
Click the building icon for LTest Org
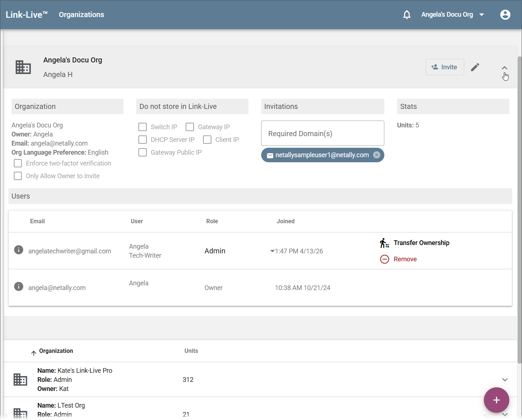click(20, 414)
